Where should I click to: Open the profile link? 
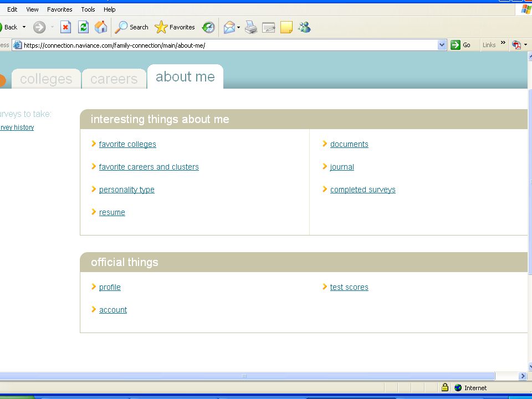click(x=110, y=287)
